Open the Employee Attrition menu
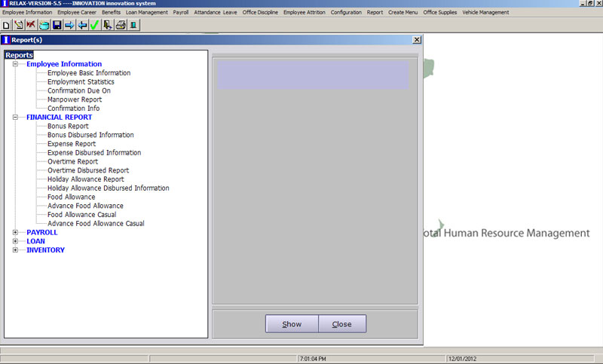This screenshot has height=364, width=603. click(x=305, y=12)
